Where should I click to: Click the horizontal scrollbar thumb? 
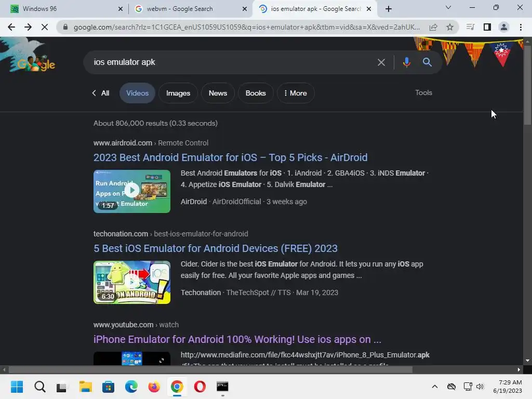210,369
